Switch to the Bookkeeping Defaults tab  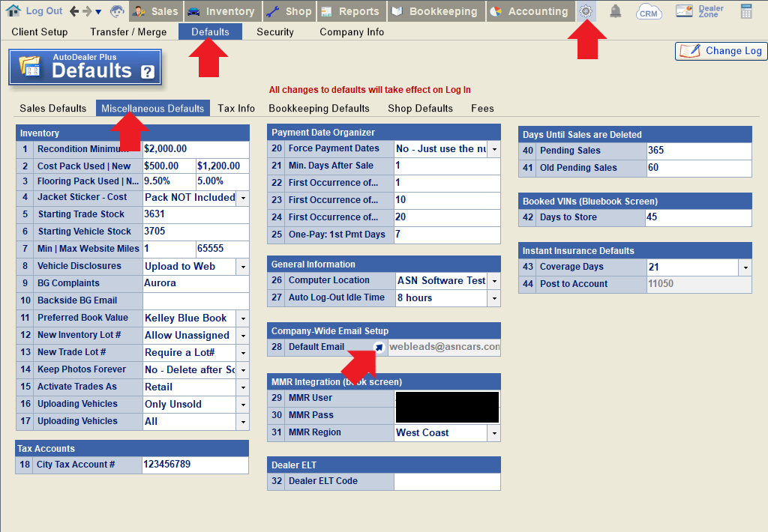click(x=319, y=109)
